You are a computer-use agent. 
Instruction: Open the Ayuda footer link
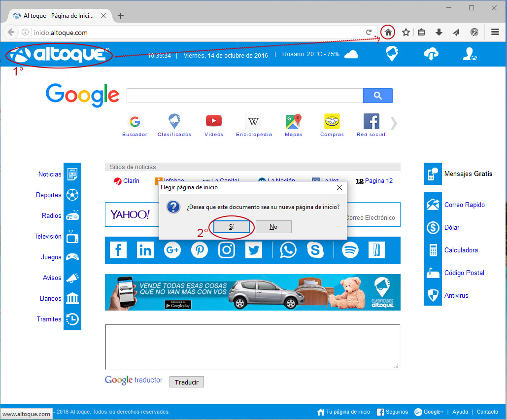point(460,412)
